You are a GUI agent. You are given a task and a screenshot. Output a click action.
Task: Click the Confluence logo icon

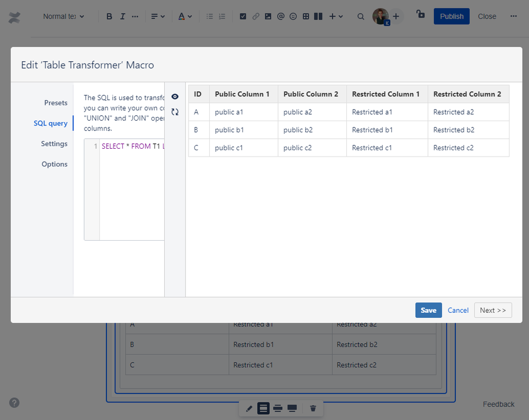[x=14, y=17]
